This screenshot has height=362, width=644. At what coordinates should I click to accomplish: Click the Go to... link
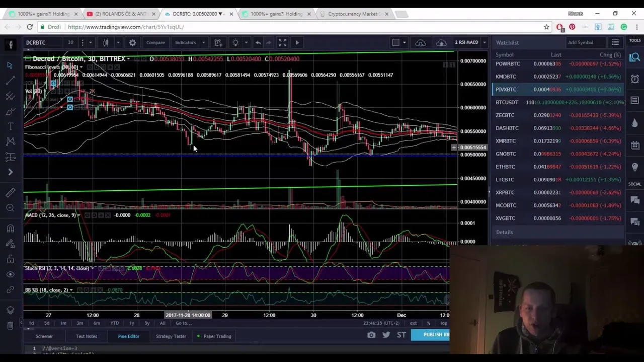pyautogui.click(x=184, y=323)
